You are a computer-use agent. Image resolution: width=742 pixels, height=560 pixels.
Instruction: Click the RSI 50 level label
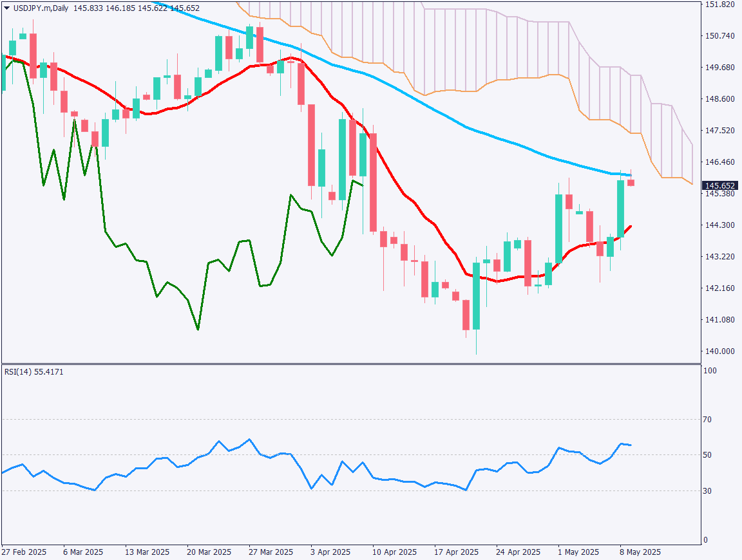click(x=709, y=454)
